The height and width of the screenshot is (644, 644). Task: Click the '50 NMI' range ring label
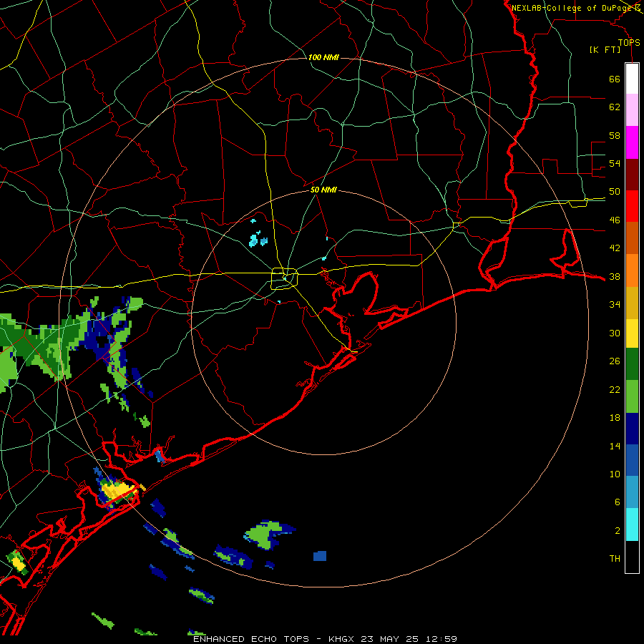323,190
